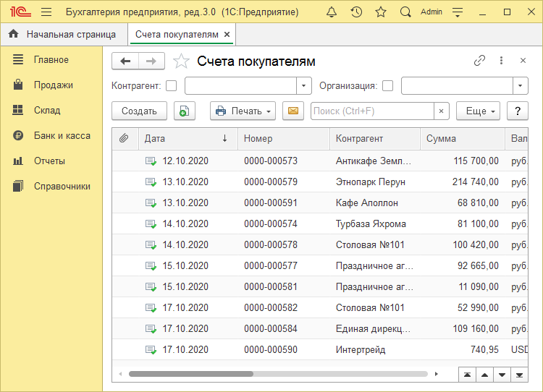Click document icon of invoice 0000-000573
543x392 pixels.
151,161
